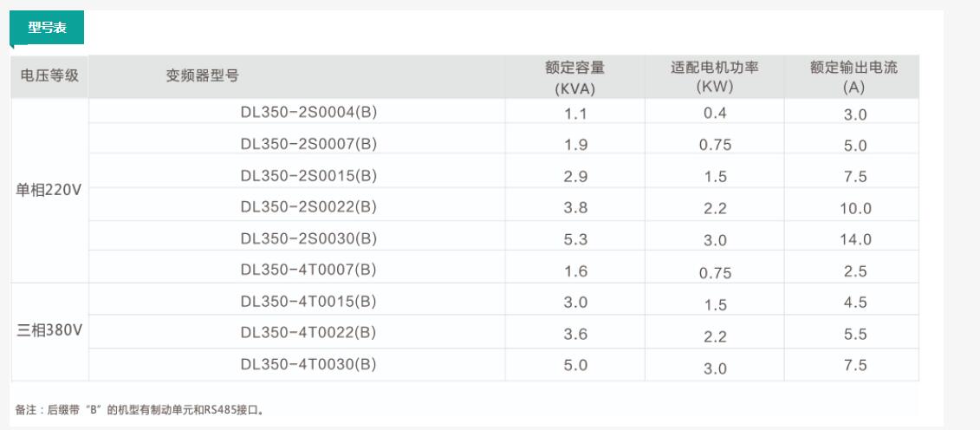Screen dimensions: 980x430
Task: Click the 单相220V voltage cell
Action: pyautogui.click(x=49, y=191)
